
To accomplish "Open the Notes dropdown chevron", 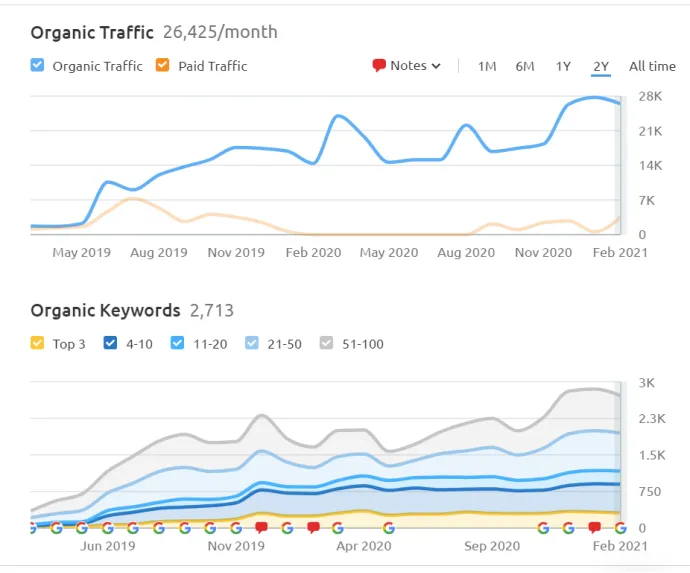I will pos(436,66).
